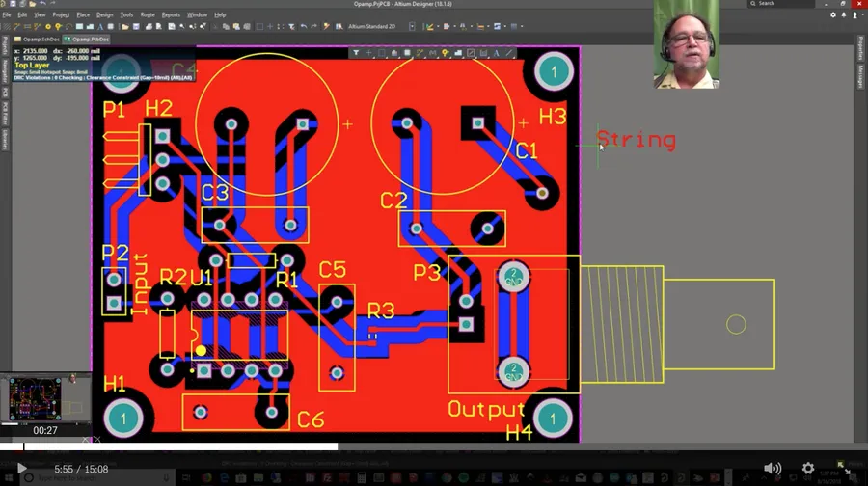The height and width of the screenshot is (486, 868).
Task: Click the C6 designator text
Action: [x=311, y=419]
